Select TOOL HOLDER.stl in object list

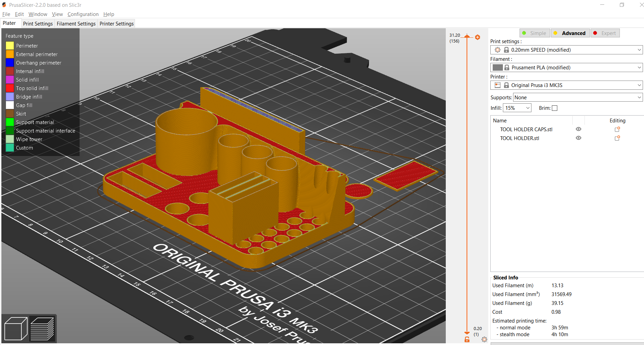click(519, 138)
